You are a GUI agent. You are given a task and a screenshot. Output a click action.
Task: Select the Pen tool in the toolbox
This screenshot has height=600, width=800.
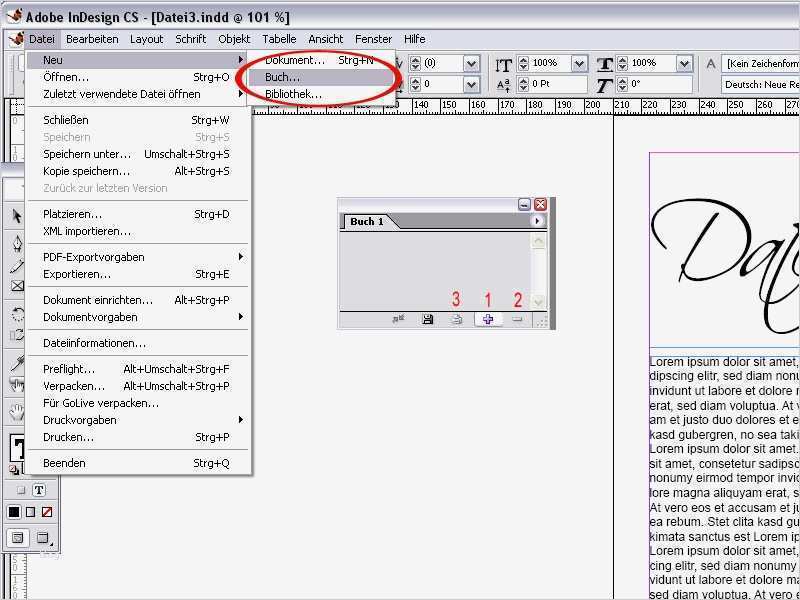[x=18, y=242]
